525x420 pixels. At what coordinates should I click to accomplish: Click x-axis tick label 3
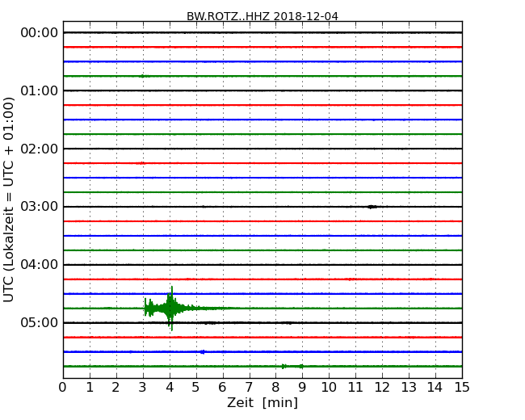pyautogui.click(x=143, y=388)
